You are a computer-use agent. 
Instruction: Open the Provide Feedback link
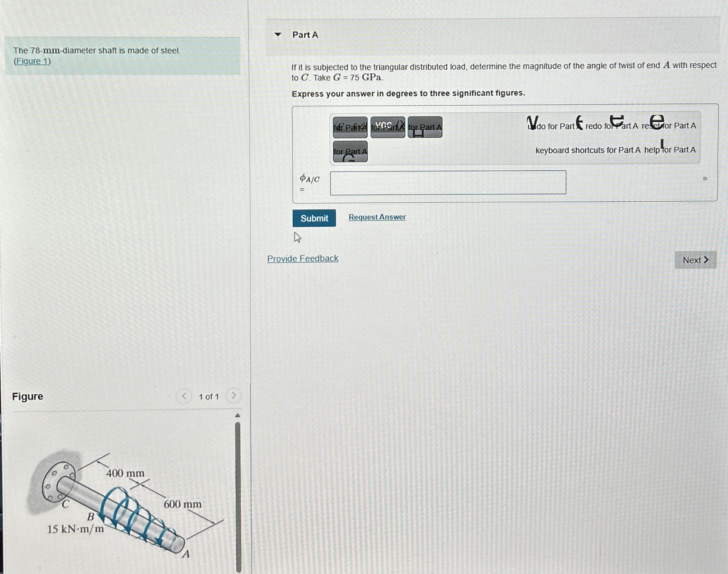[x=303, y=258]
